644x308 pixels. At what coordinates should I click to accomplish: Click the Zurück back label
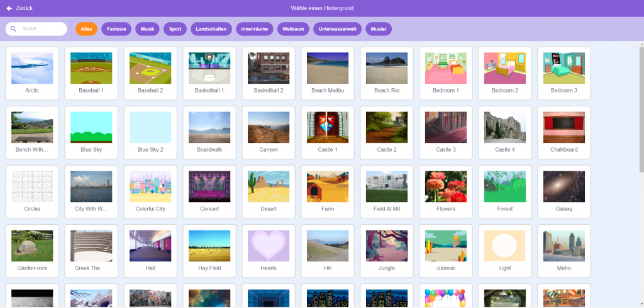[x=25, y=8]
